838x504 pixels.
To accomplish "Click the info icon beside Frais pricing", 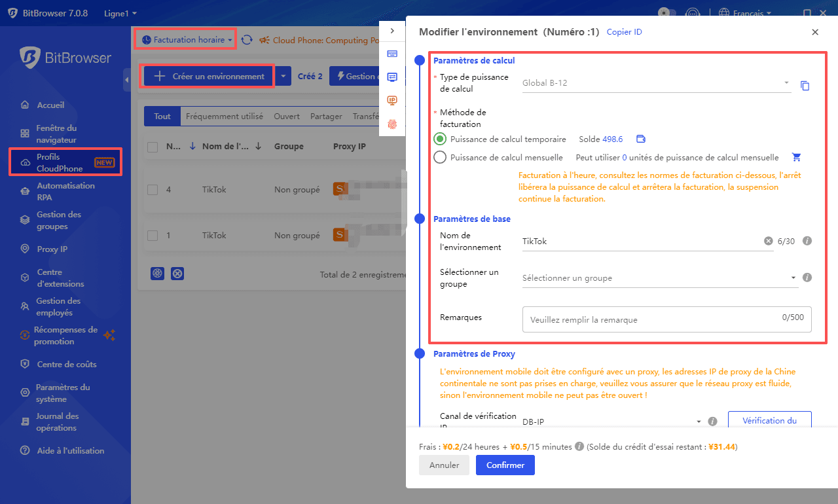I will click(x=579, y=447).
